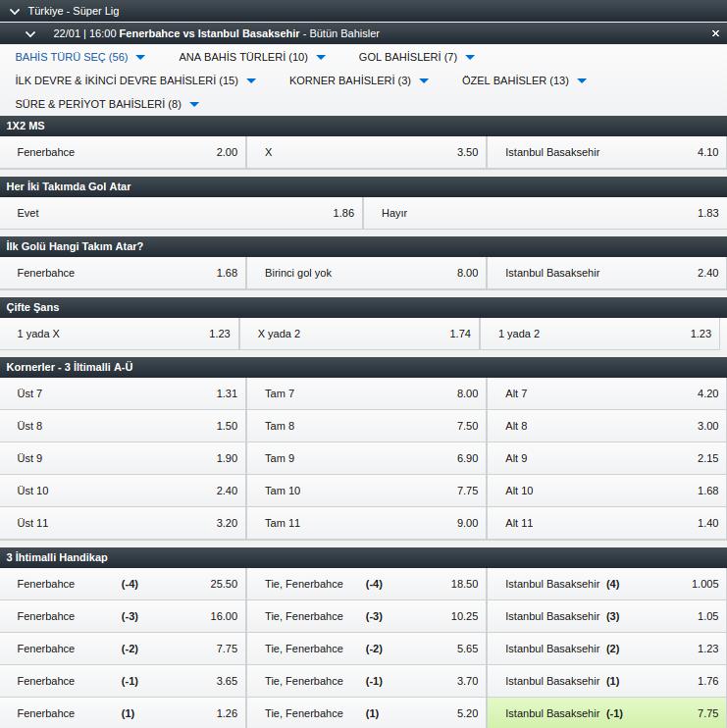Screen dimensions: 727x728
Task: Pick corners Üst 9 at 1.90
Action: pos(123,458)
